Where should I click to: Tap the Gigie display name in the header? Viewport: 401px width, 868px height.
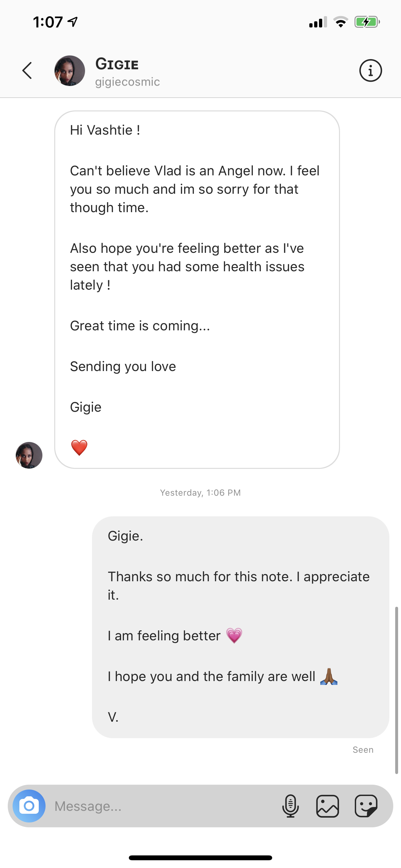[x=117, y=64]
